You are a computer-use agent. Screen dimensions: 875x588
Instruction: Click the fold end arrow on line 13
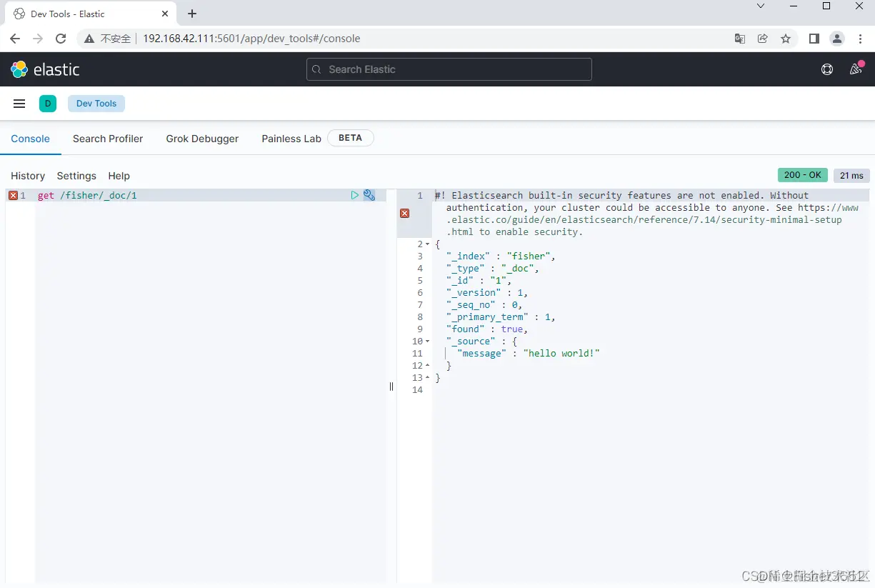click(x=428, y=378)
